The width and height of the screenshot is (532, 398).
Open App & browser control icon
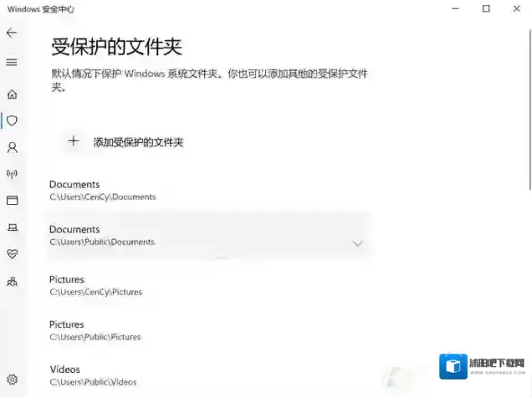pyautogui.click(x=13, y=201)
